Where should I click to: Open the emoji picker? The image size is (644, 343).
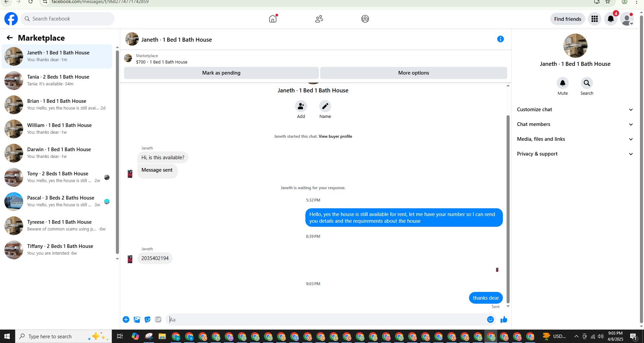tap(490, 319)
